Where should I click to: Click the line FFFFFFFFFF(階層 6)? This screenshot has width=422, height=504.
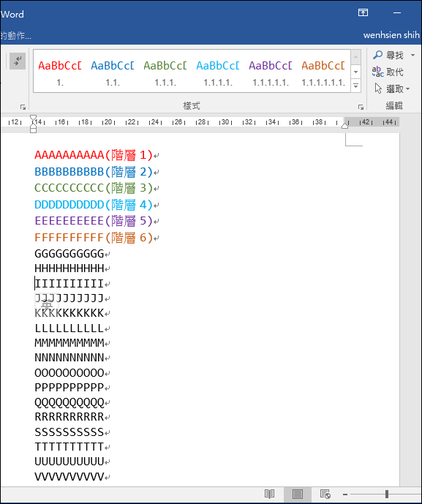pyautogui.click(x=94, y=238)
